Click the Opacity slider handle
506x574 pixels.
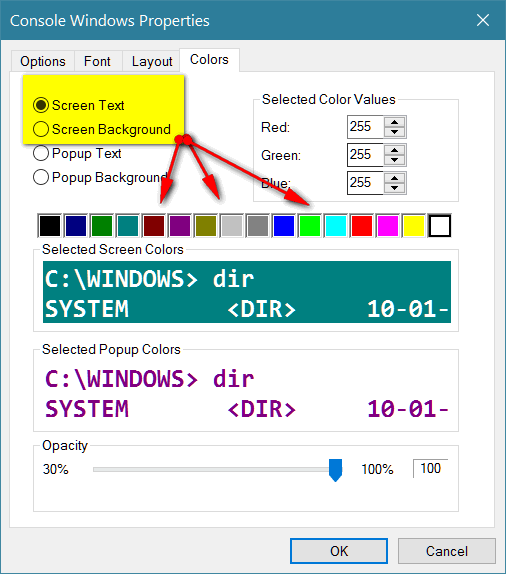coord(335,470)
